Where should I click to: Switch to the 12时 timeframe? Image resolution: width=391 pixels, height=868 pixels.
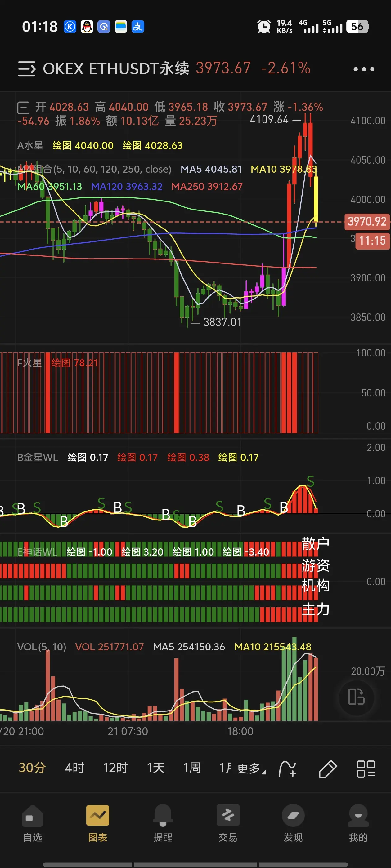[x=115, y=768]
